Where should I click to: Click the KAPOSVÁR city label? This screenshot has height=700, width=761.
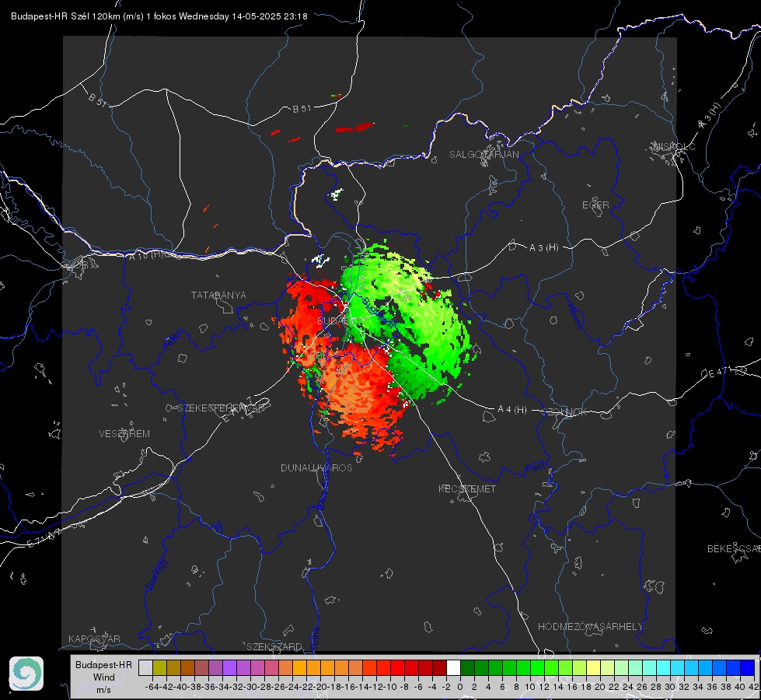(94, 639)
